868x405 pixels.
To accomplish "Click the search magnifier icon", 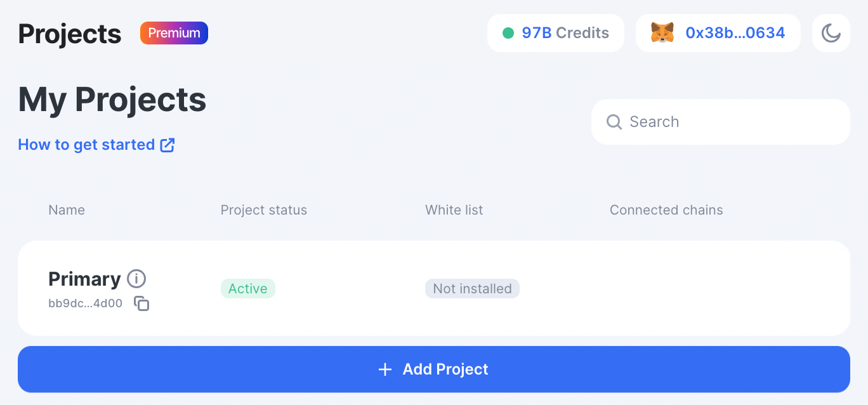I will click(614, 122).
